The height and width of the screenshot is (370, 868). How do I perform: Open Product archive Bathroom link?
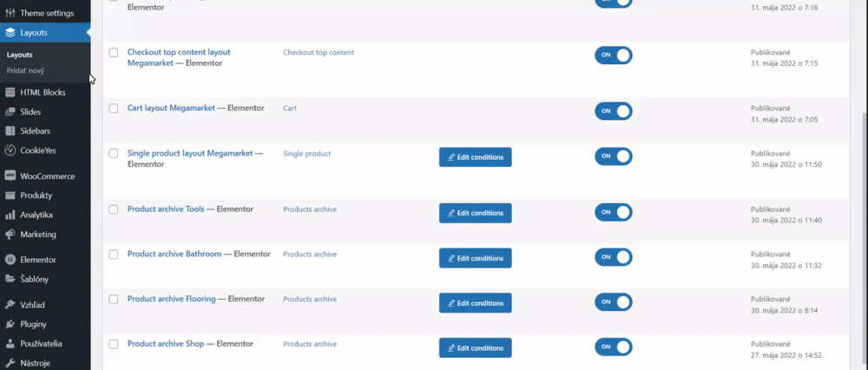[174, 254]
